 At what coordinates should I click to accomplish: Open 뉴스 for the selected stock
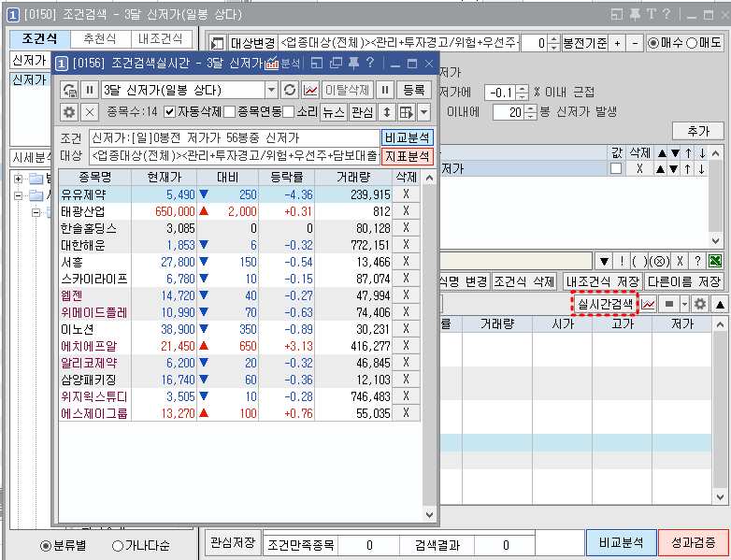coord(334,112)
